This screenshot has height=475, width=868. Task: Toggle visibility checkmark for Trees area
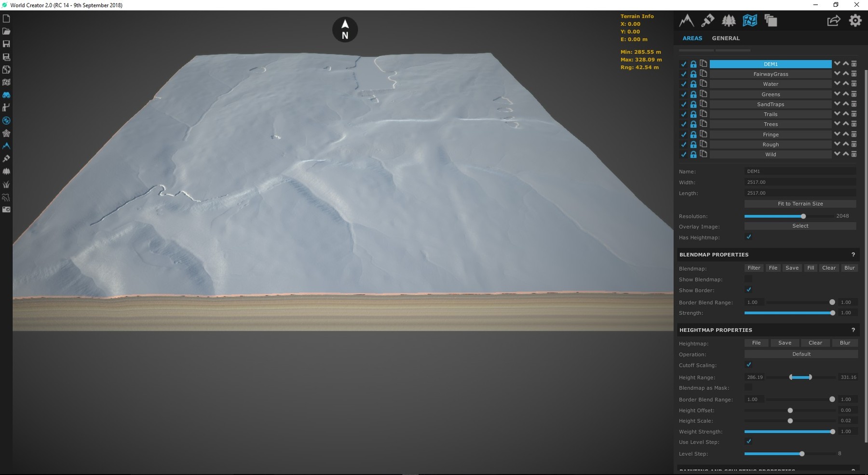(x=683, y=124)
